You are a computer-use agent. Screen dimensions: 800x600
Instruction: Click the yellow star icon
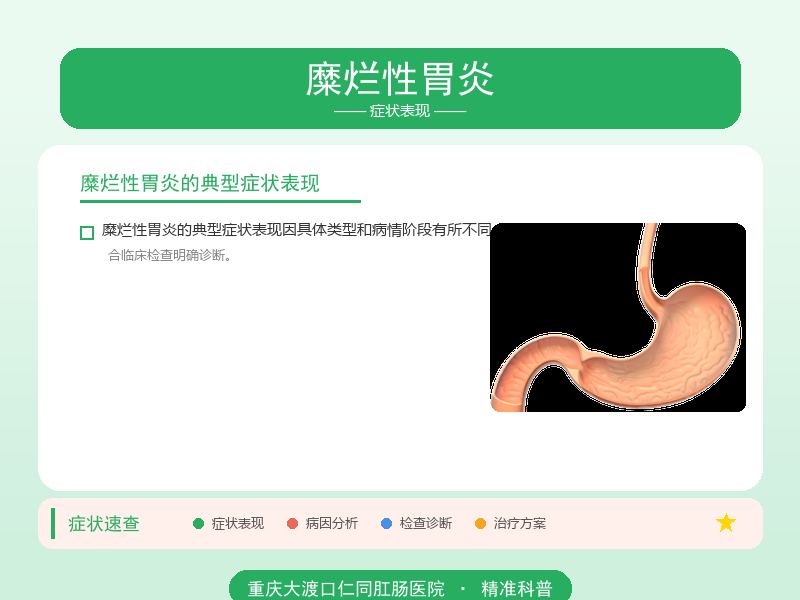coord(726,523)
